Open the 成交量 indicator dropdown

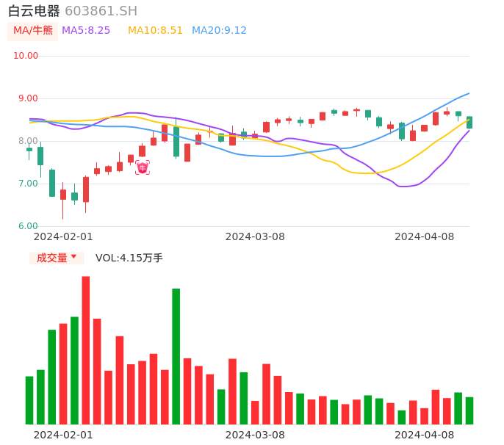tap(57, 258)
